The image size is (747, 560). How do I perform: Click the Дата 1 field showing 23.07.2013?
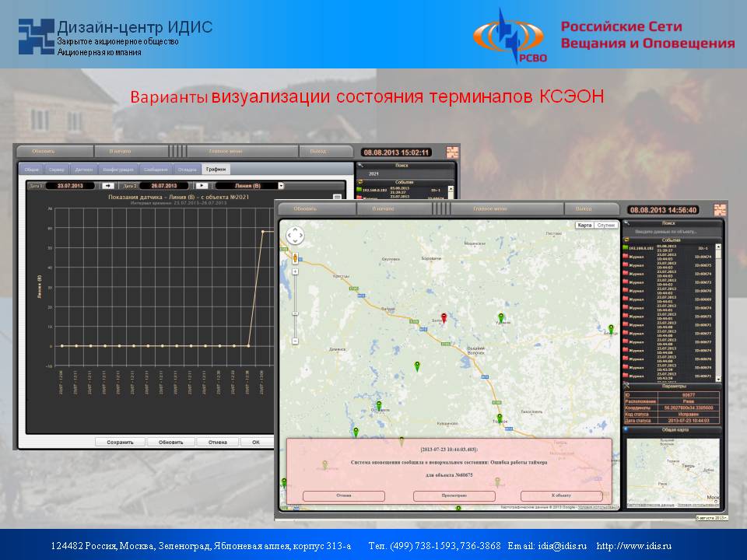click(70, 186)
